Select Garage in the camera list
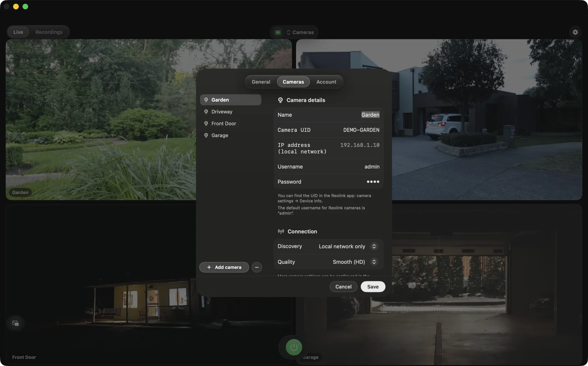This screenshot has width=588, height=366. coord(231,135)
